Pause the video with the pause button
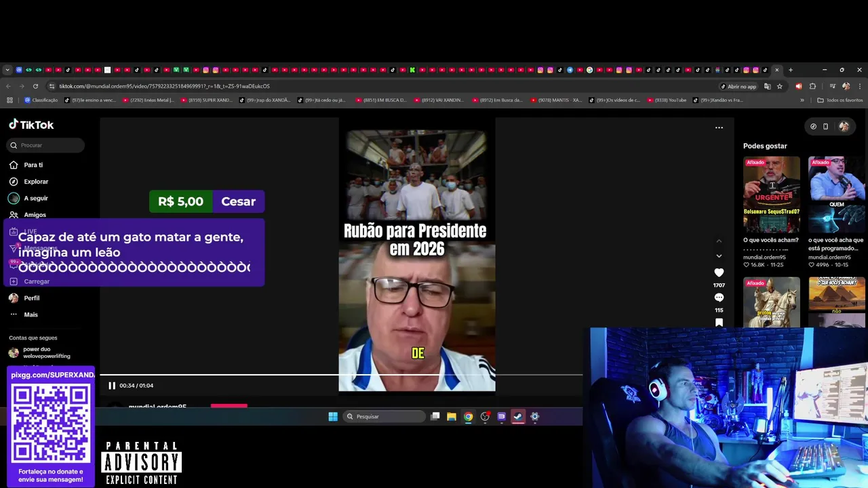 point(112,386)
